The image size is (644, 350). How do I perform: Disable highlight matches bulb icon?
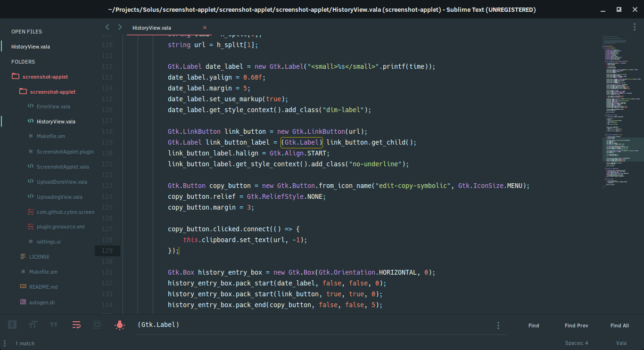point(120,325)
